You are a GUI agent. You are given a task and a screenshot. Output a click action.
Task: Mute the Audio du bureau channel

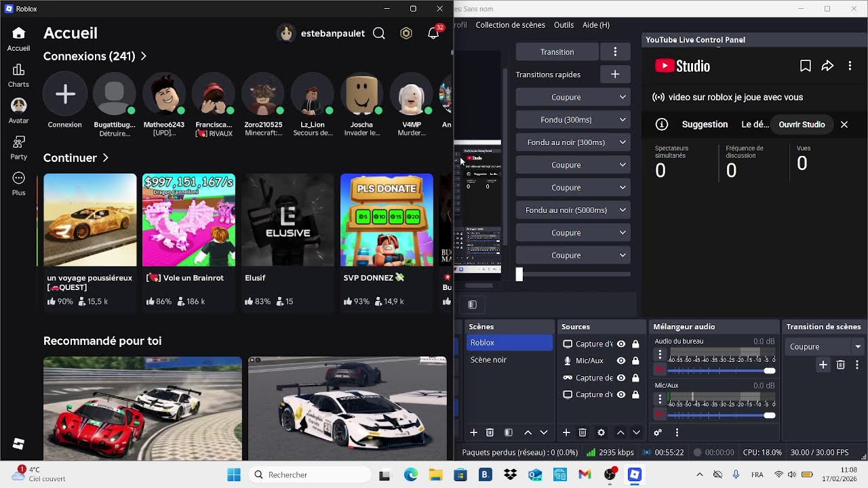pos(660,370)
